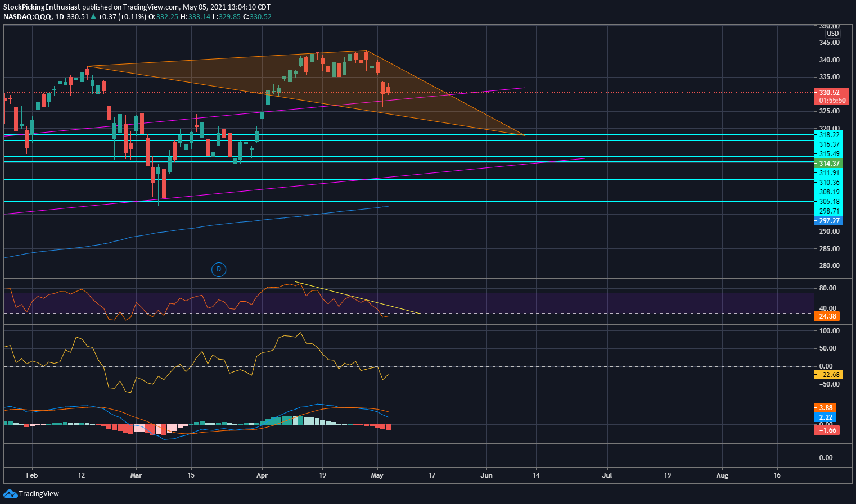
Task: Select the USD currency label
Action: coord(832,34)
